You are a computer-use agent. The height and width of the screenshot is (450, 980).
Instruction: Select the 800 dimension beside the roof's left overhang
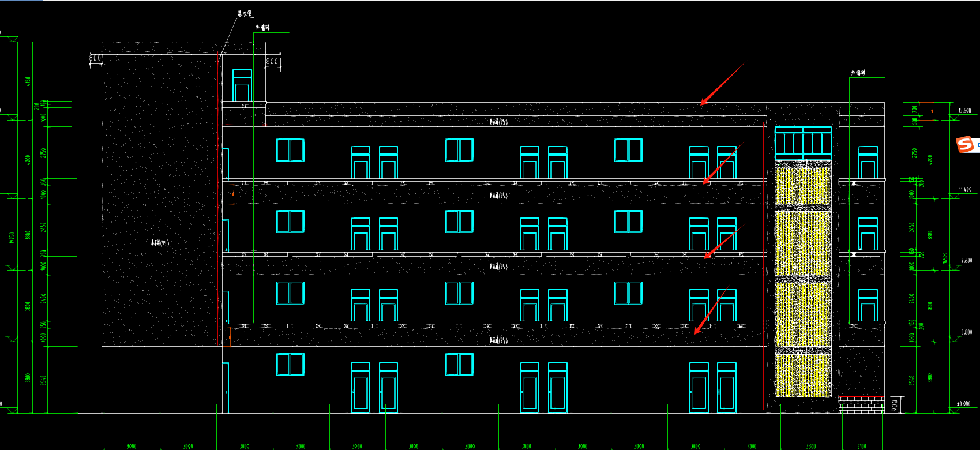point(95,58)
